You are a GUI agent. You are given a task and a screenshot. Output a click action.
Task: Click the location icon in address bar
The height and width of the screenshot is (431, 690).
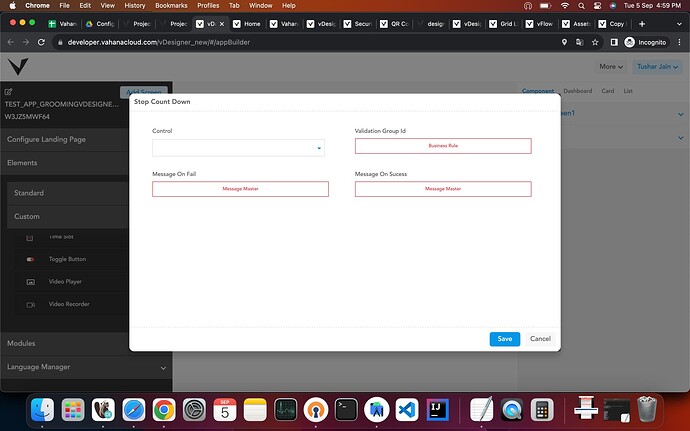pyautogui.click(x=564, y=42)
